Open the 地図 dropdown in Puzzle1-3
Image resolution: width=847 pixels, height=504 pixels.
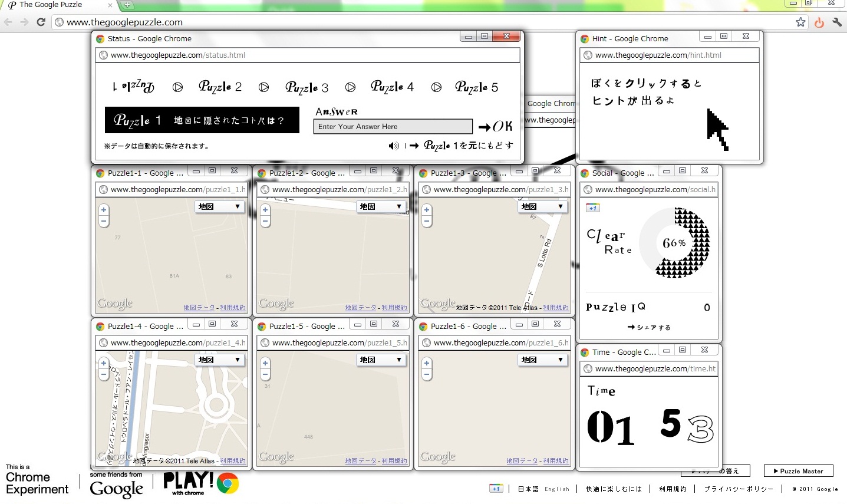(x=543, y=207)
